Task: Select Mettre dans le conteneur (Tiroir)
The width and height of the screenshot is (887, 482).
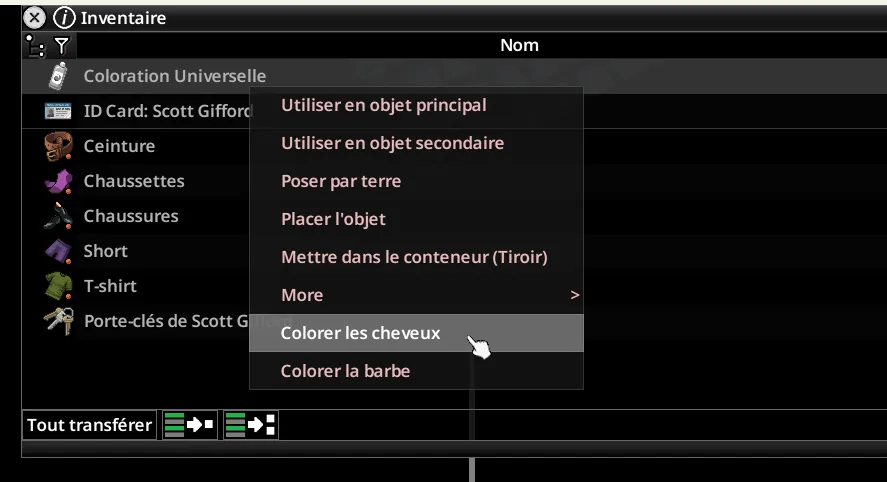Action: 415,257
